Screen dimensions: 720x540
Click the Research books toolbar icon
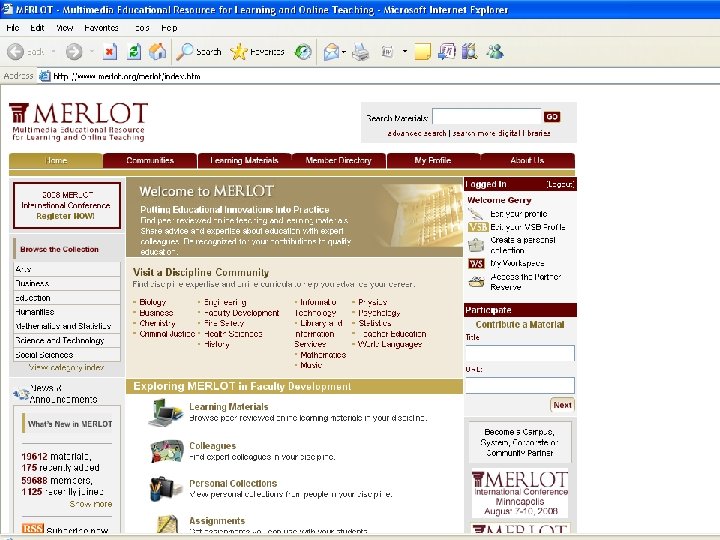pyautogui.click(x=470, y=51)
